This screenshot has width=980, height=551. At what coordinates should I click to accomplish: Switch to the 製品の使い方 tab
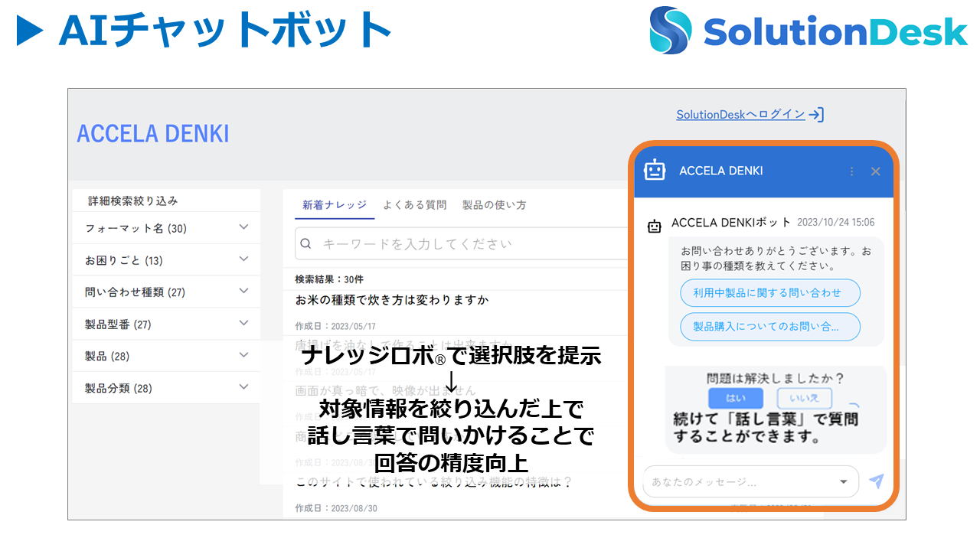pyautogui.click(x=494, y=205)
